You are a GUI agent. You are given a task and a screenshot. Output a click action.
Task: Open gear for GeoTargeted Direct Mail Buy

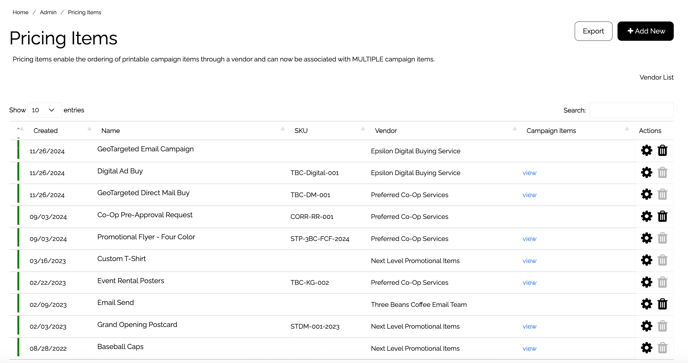pyautogui.click(x=646, y=194)
